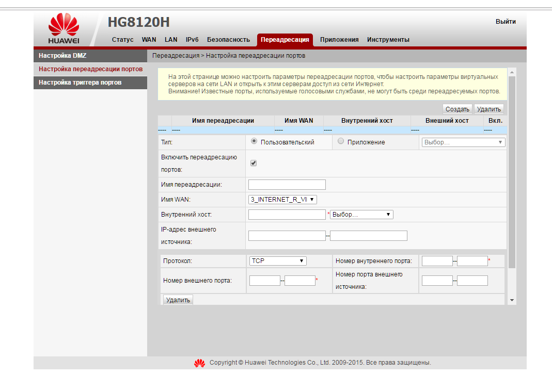
Task: Click first Номер внутреннего порта field
Action: tap(437, 261)
